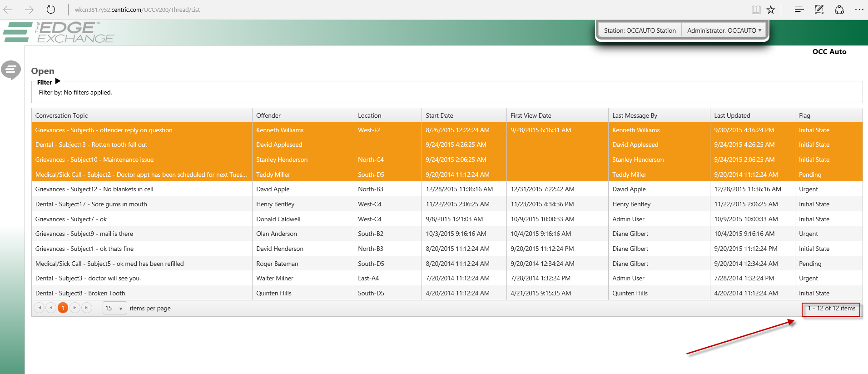The width and height of the screenshot is (868, 374).
Task: Click the web note pen icon
Action: 819,10
